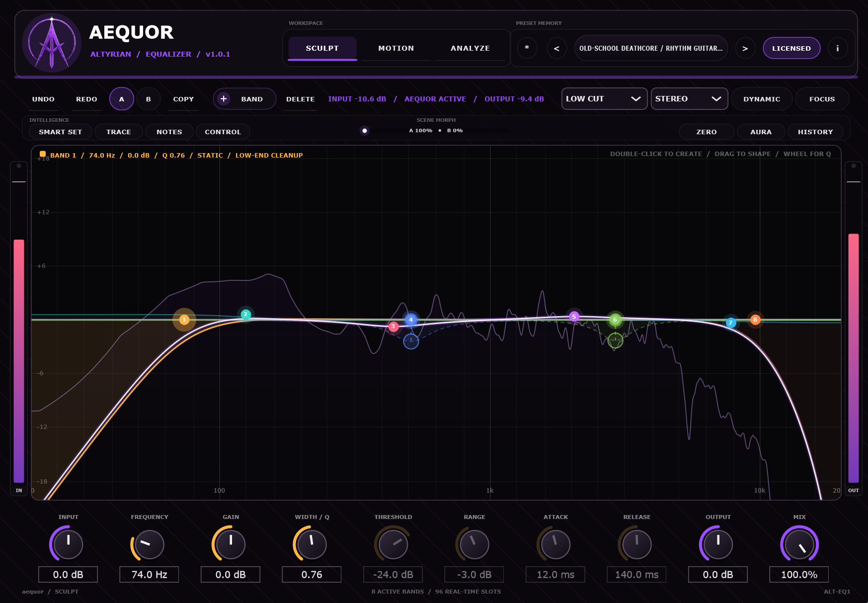Click the FREQUENCY knob

[x=149, y=544]
